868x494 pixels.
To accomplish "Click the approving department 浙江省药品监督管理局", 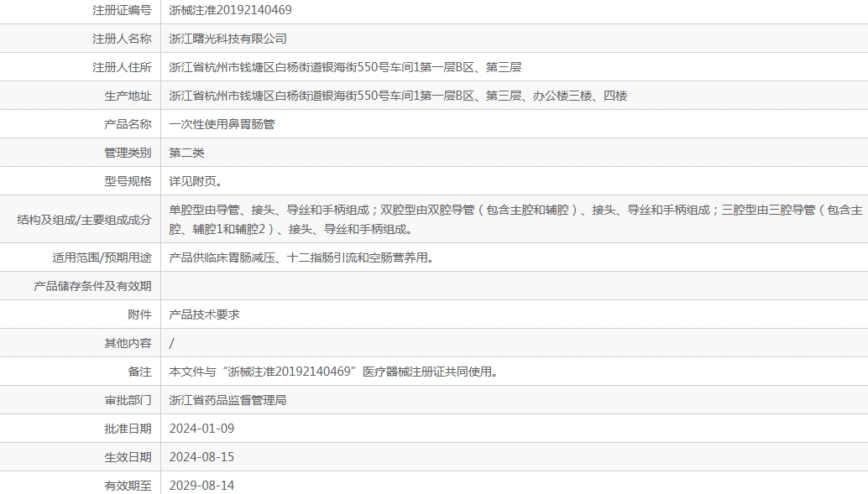I will tap(228, 401).
